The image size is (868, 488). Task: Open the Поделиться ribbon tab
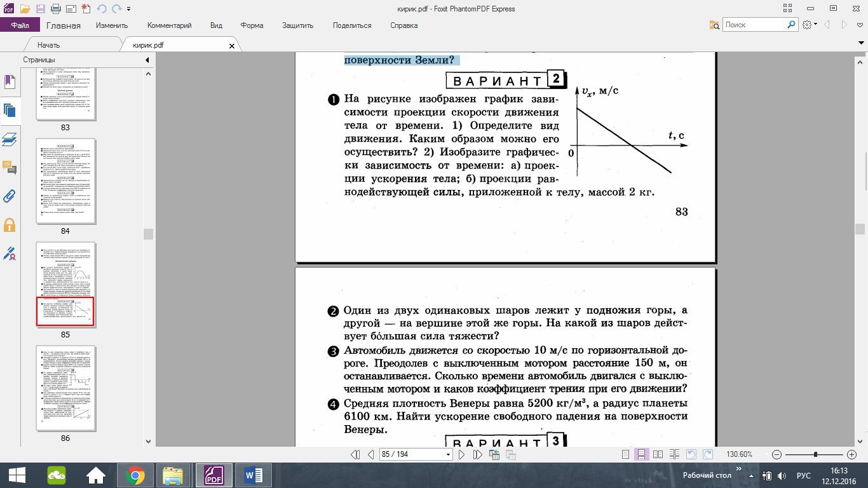(x=352, y=25)
